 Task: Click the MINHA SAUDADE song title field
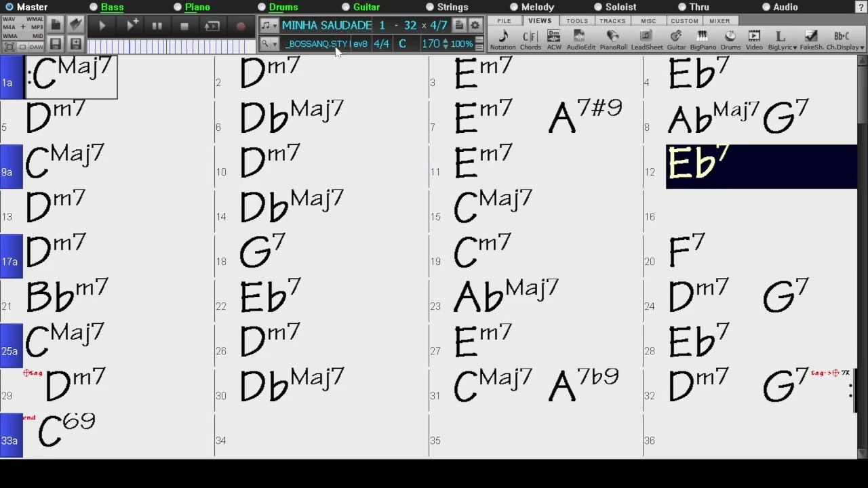(x=327, y=25)
